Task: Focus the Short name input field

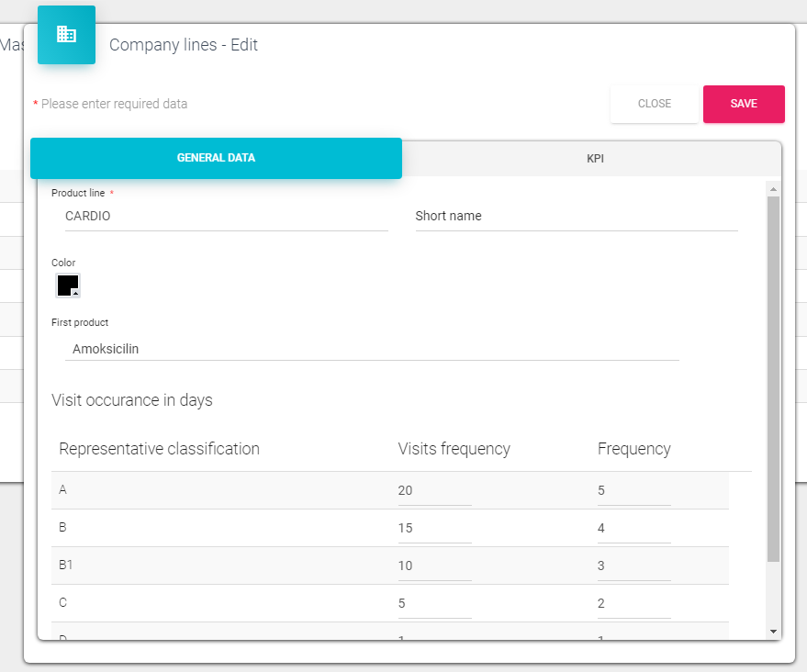Action: pyautogui.click(x=576, y=217)
